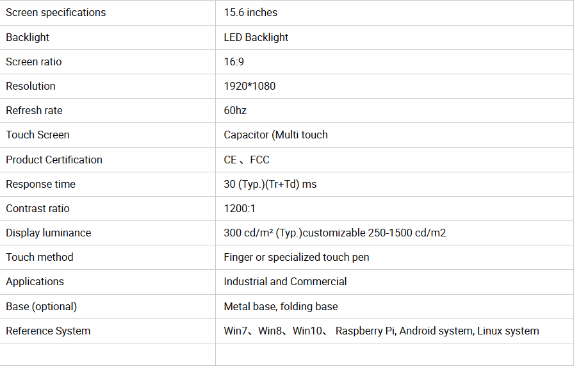Select the "16:9" ratio value
The height and width of the screenshot is (371, 588).
tap(234, 62)
